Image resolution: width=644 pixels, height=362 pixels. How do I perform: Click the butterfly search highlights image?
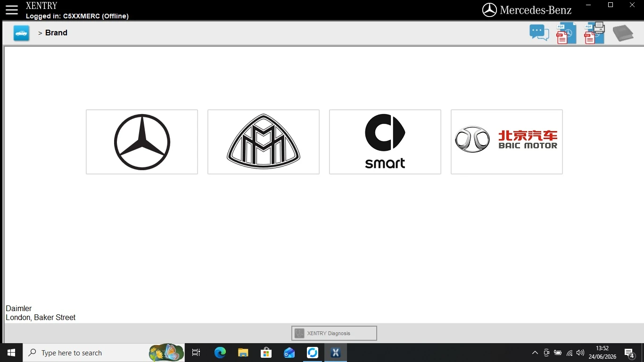(166, 353)
